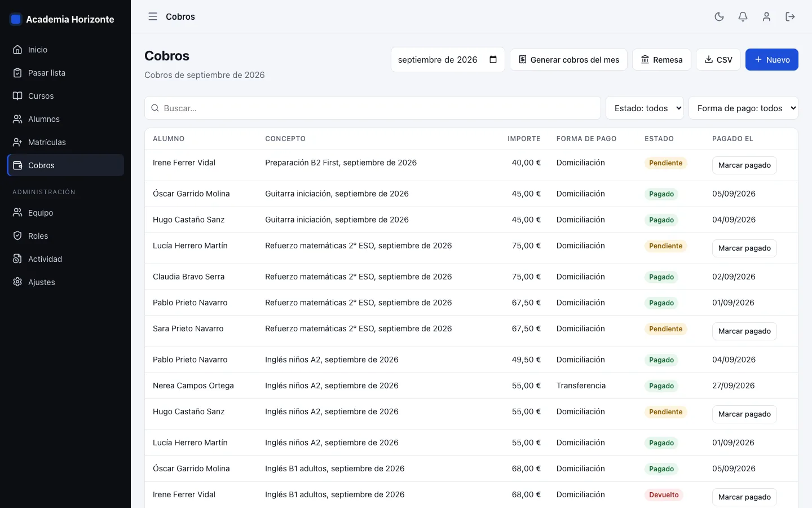Viewport: 812px width, 508px height.
Task: Open the calendar picker icon in month field
Action: tap(493, 60)
